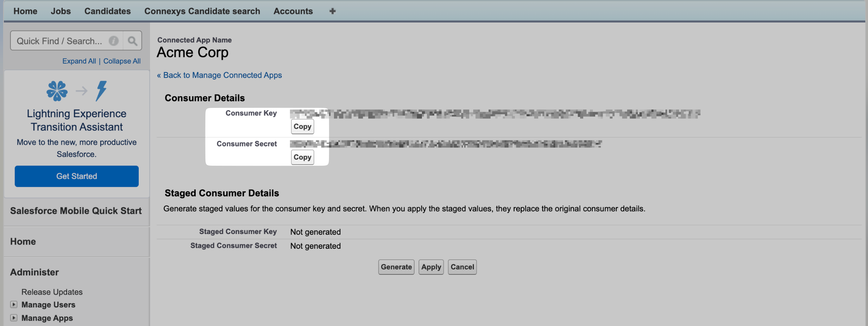The width and height of the screenshot is (868, 326).
Task: Open the Home tab
Action: (25, 11)
